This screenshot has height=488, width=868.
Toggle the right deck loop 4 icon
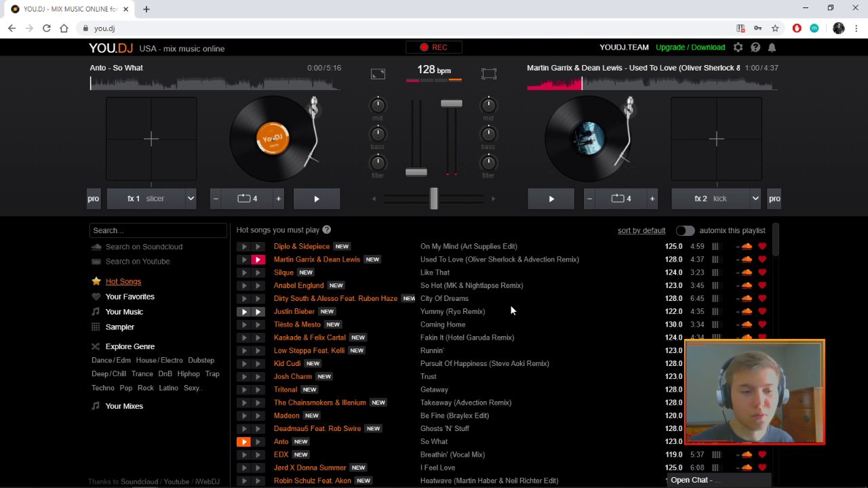pos(620,199)
